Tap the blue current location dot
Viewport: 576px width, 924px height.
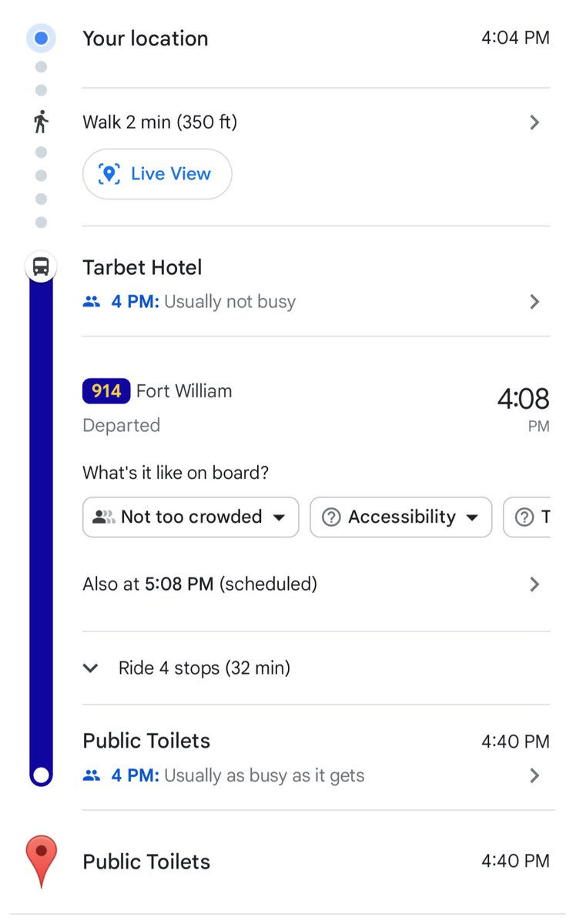pyautogui.click(x=42, y=38)
